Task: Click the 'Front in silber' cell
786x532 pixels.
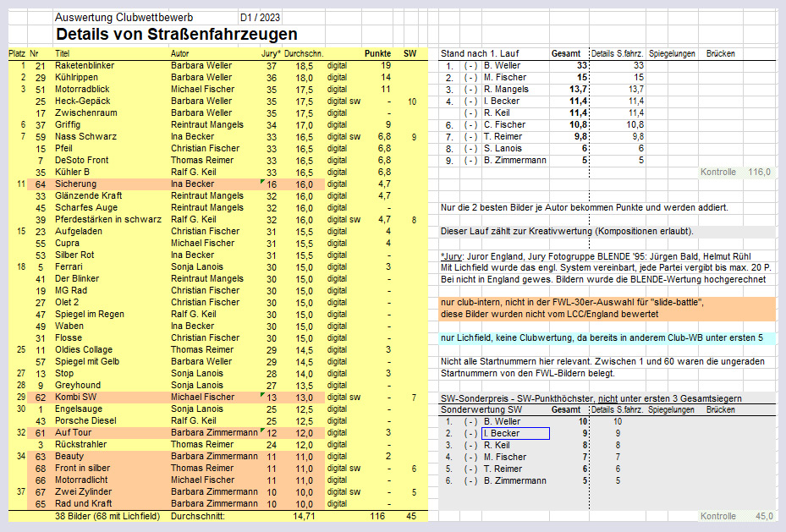Action: pyautogui.click(x=83, y=469)
